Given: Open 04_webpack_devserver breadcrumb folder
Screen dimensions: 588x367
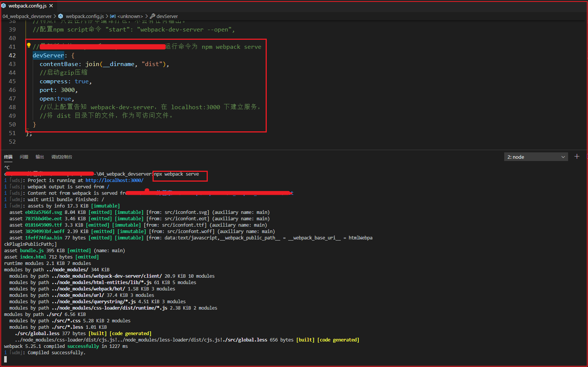Looking at the screenshot, I should coord(27,16).
